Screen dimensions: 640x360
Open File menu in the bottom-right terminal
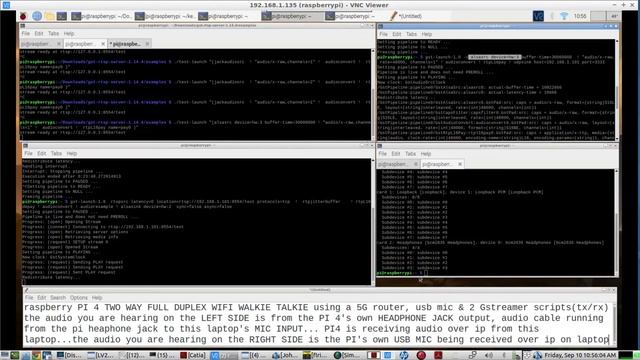pos(382,154)
